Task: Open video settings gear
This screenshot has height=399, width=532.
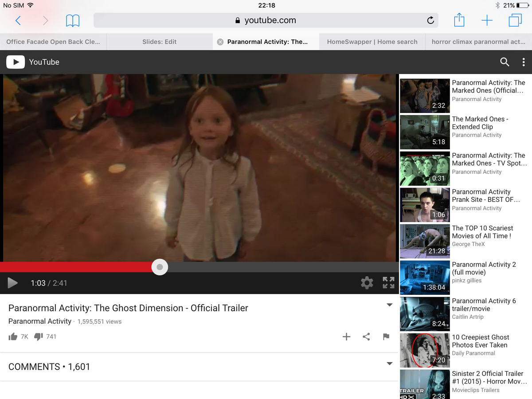Action: click(x=367, y=283)
